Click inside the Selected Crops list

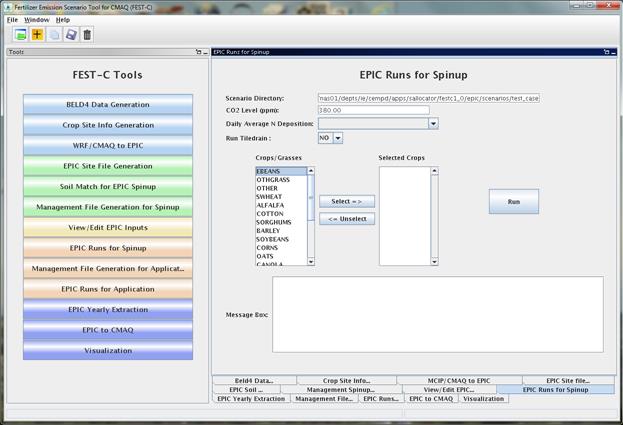(x=405, y=216)
